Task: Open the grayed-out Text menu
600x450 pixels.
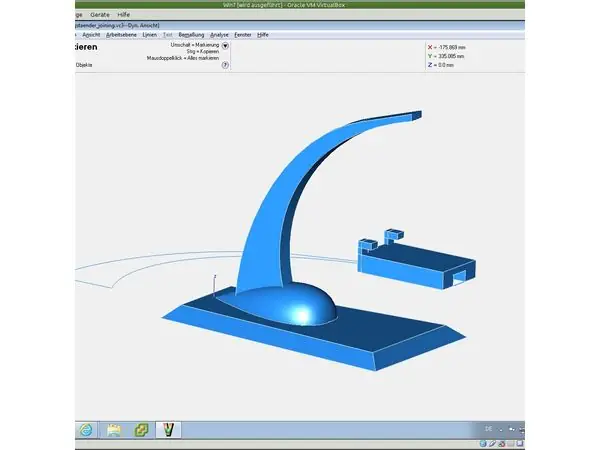Action: 167,35
